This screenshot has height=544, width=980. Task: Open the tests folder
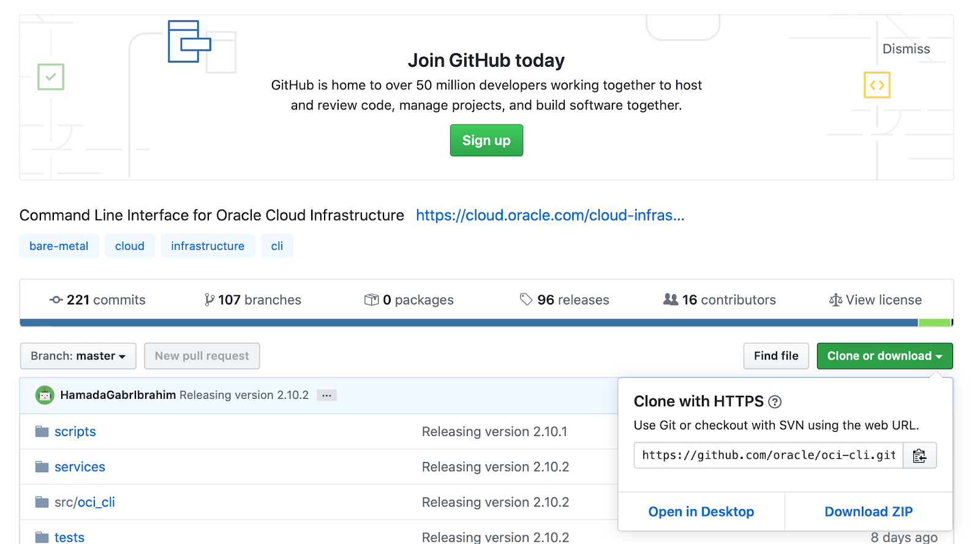click(x=69, y=537)
